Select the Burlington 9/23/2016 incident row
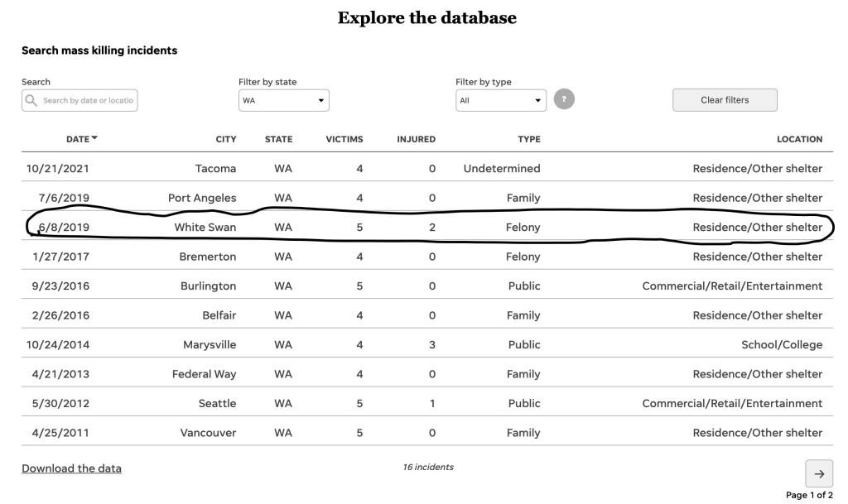Screen dimensions: 848x504 [x=422, y=286]
